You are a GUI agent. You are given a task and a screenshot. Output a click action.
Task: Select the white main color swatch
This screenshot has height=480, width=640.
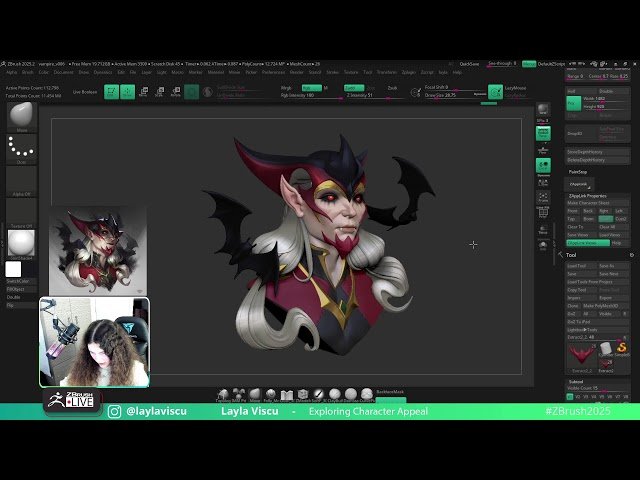[x=13, y=270]
